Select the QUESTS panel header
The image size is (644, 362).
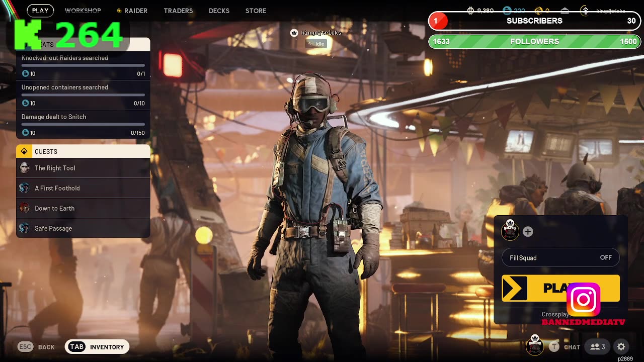pyautogui.click(x=83, y=151)
